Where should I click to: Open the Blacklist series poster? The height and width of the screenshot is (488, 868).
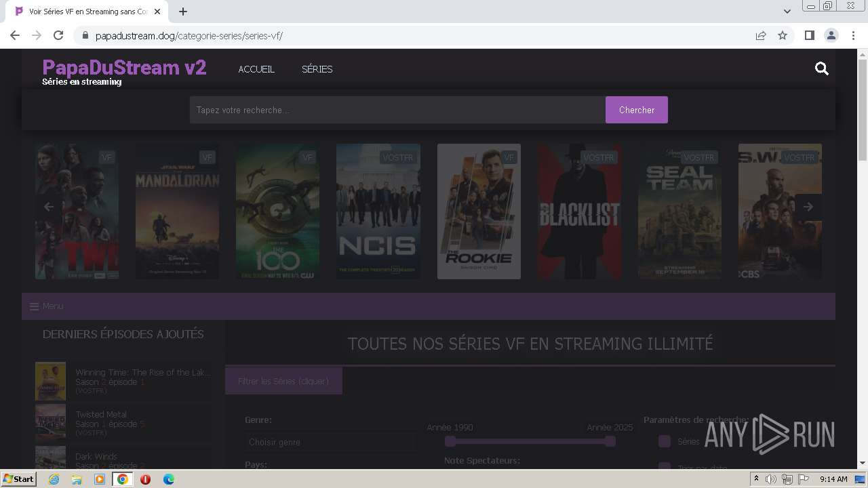(579, 211)
